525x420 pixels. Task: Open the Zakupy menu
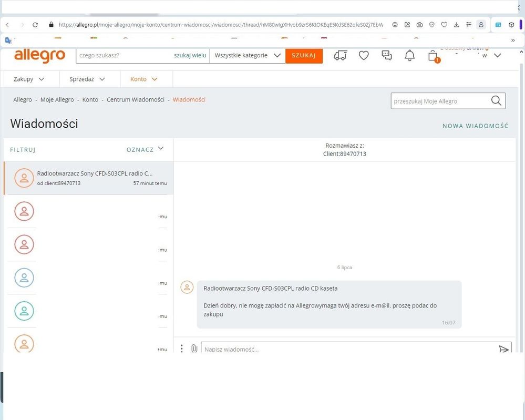click(29, 79)
